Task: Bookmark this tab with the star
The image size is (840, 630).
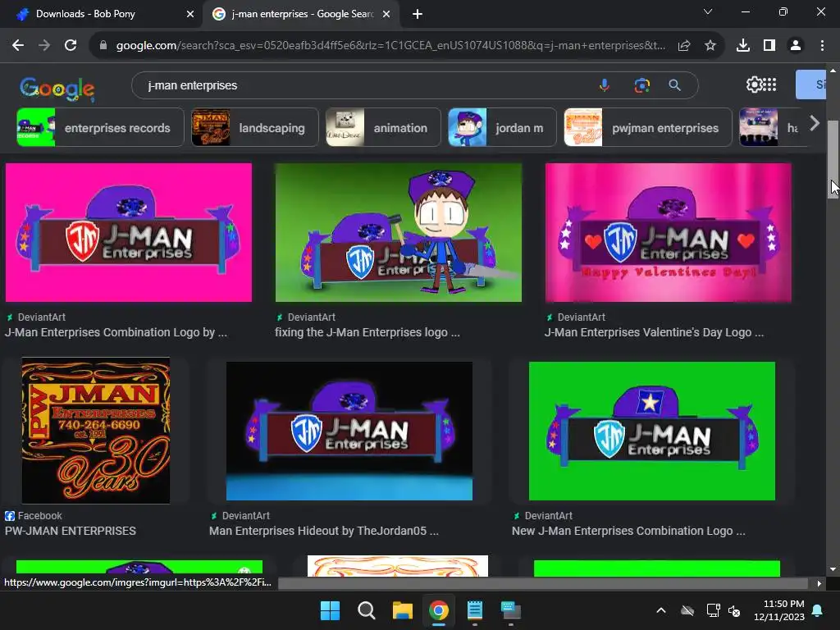Action: 710,46
